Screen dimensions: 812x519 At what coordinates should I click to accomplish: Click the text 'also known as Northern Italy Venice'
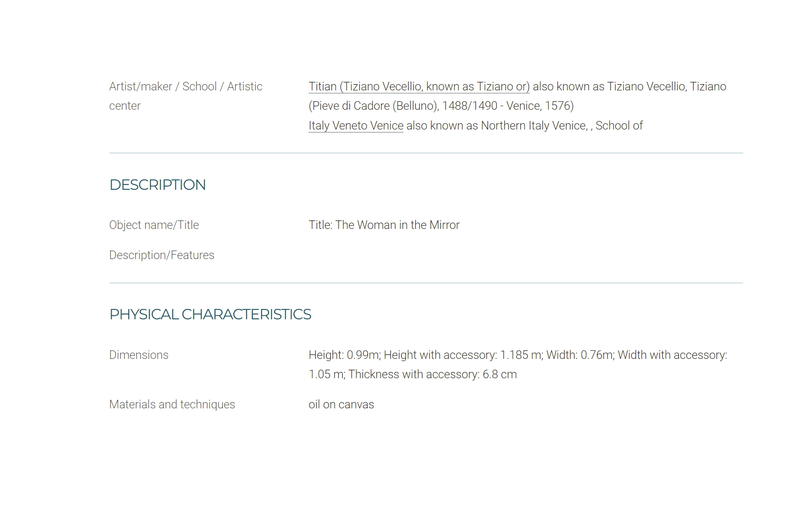point(497,125)
